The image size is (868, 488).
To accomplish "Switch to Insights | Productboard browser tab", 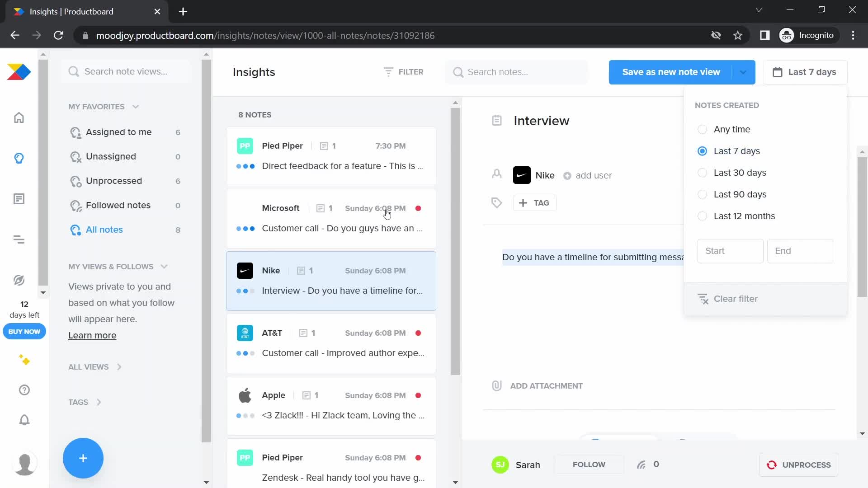I will (87, 12).
